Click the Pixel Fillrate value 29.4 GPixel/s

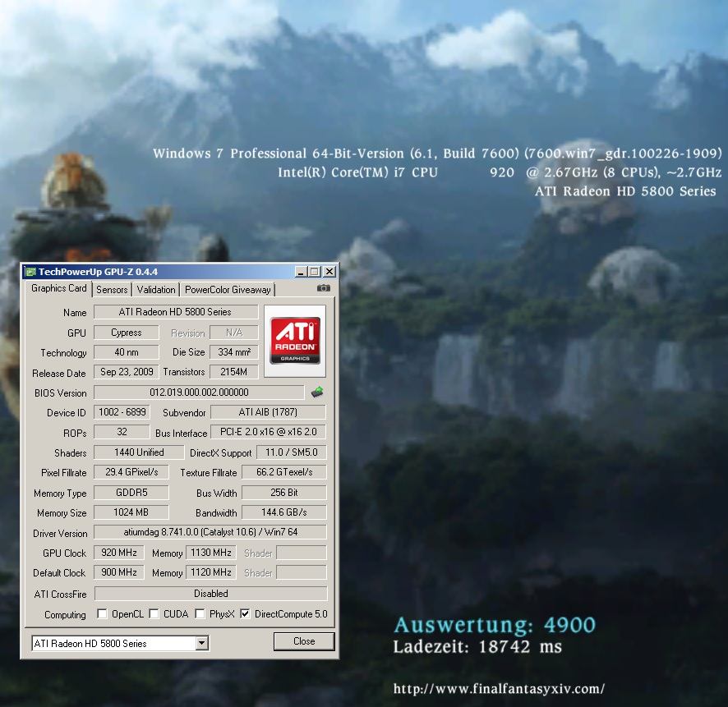pyautogui.click(x=131, y=472)
